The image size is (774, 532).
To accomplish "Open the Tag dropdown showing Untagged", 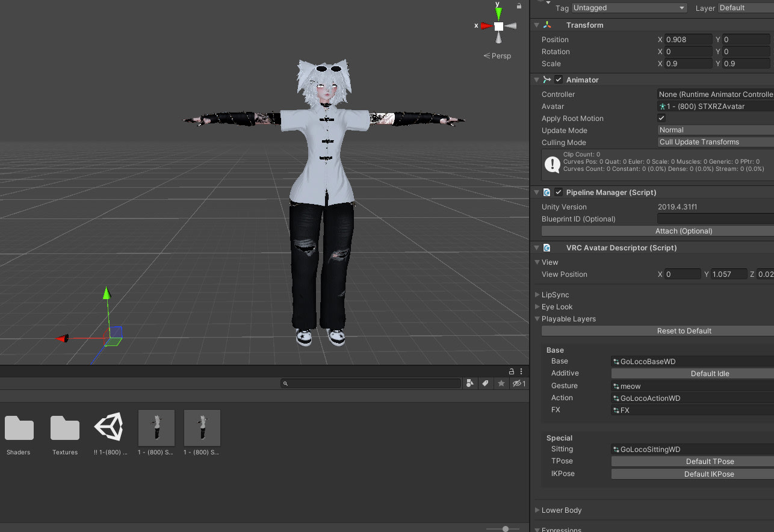I will coord(629,8).
